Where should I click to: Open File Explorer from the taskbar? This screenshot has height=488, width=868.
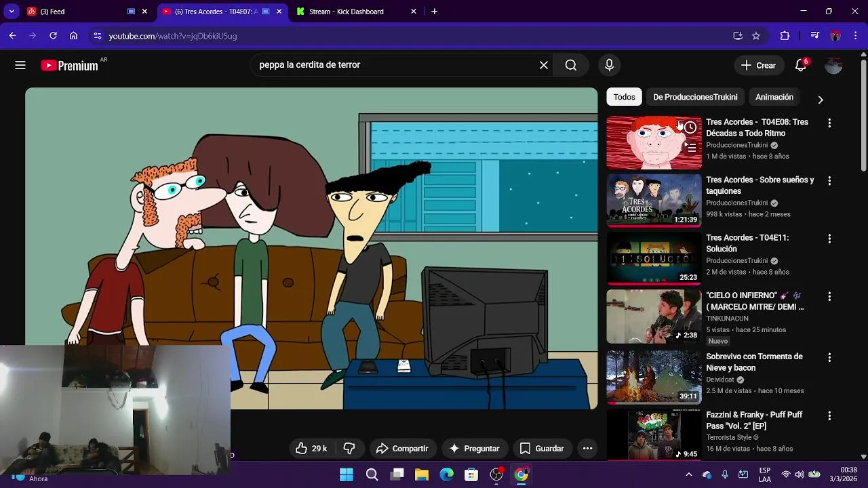coord(422,474)
